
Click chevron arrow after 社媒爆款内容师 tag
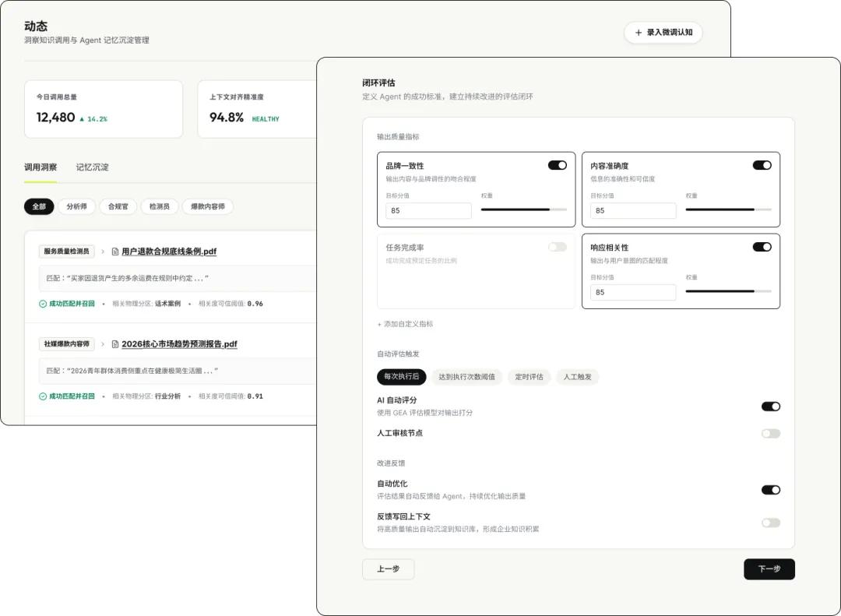(103, 344)
